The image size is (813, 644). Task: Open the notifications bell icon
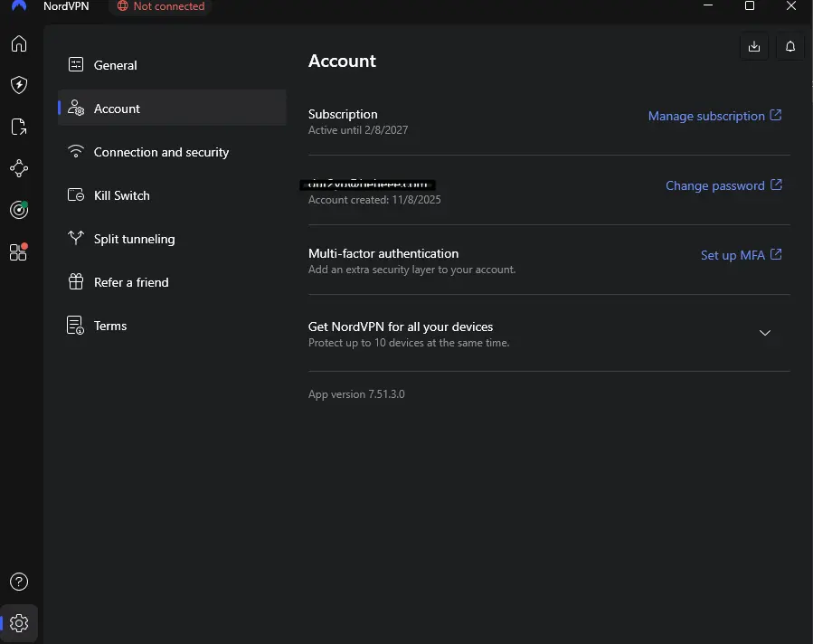pyautogui.click(x=789, y=47)
